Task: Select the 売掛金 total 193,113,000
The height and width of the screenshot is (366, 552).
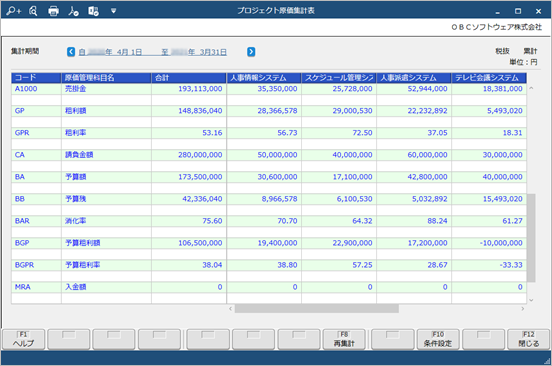Action: pyautogui.click(x=189, y=89)
